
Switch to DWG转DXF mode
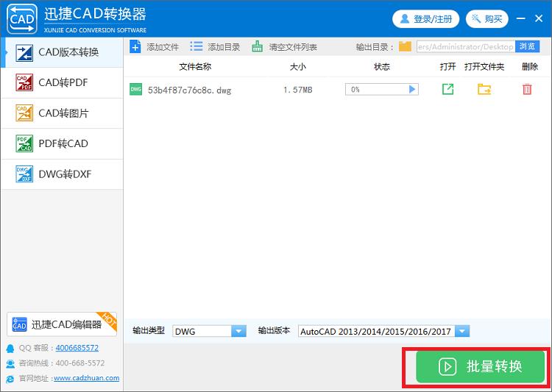(63, 174)
